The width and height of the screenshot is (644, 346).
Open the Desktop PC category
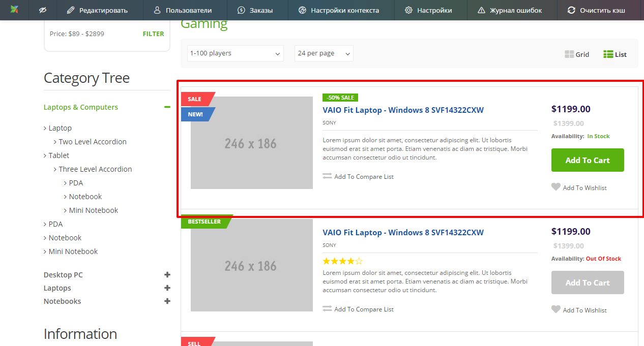63,275
